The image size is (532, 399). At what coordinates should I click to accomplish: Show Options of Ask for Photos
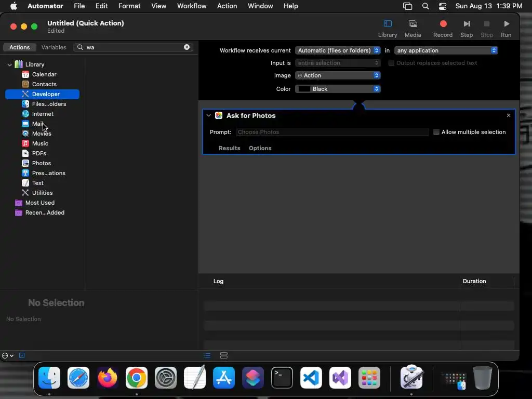point(260,148)
